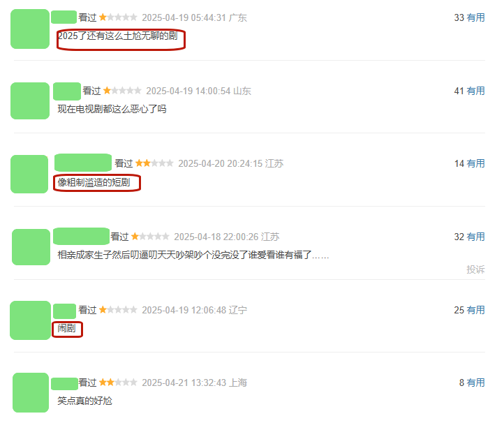
Task: Mark the Liaoning review as 有用
Action: click(475, 310)
